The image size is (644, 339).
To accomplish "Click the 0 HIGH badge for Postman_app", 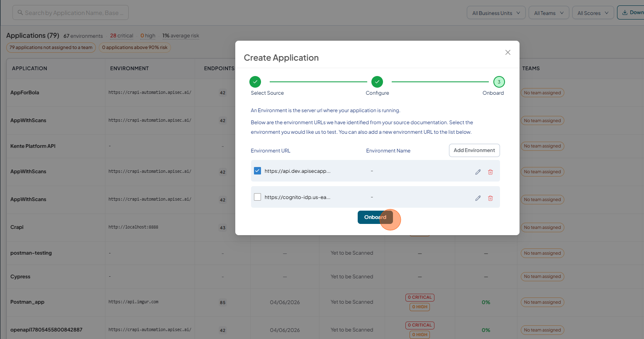I will [x=420, y=307].
